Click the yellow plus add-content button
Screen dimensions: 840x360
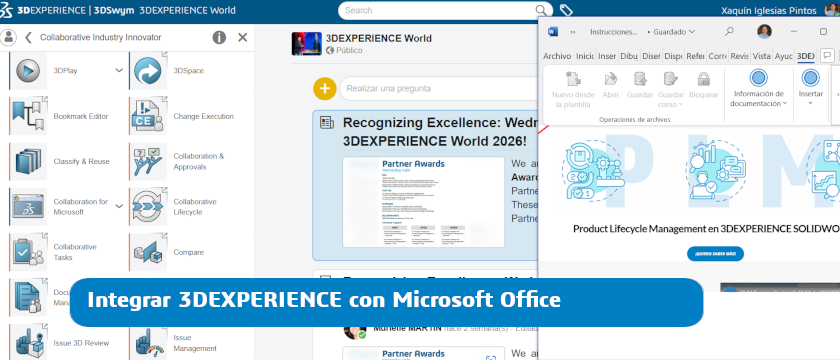pos(325,88)
